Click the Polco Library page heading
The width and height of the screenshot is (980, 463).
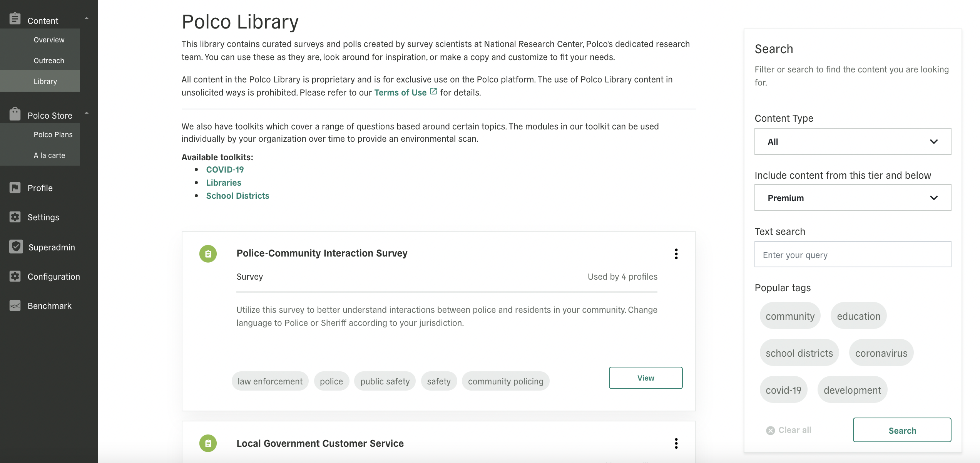[240, 22]
